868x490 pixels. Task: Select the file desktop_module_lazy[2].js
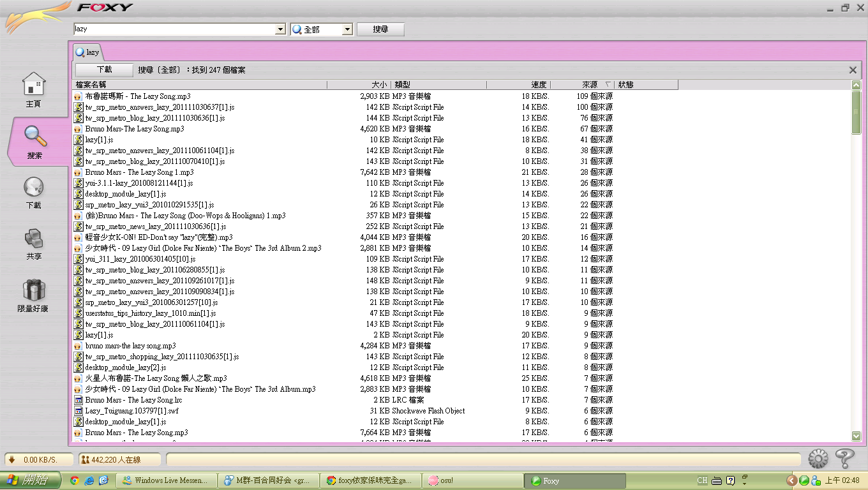coord(126,367)
